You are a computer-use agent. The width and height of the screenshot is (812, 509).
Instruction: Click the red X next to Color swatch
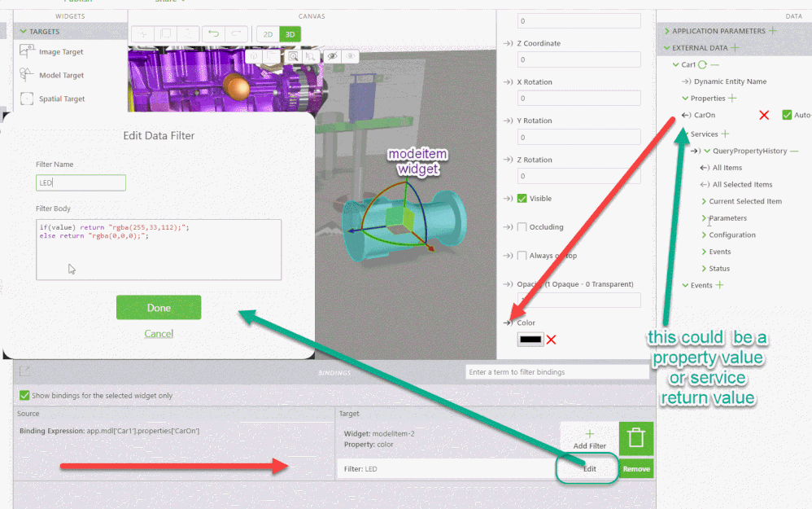pos(552,340)
